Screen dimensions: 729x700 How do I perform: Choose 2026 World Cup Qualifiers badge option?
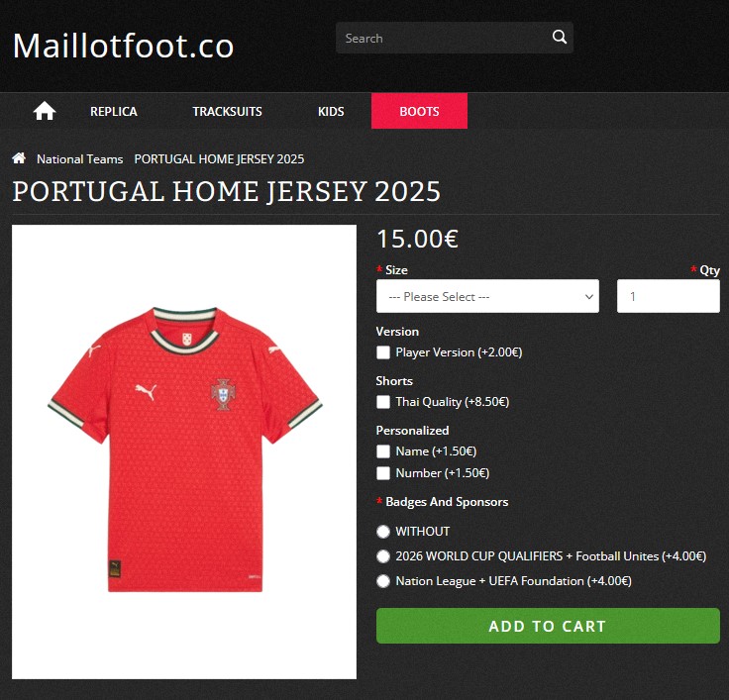383,556
